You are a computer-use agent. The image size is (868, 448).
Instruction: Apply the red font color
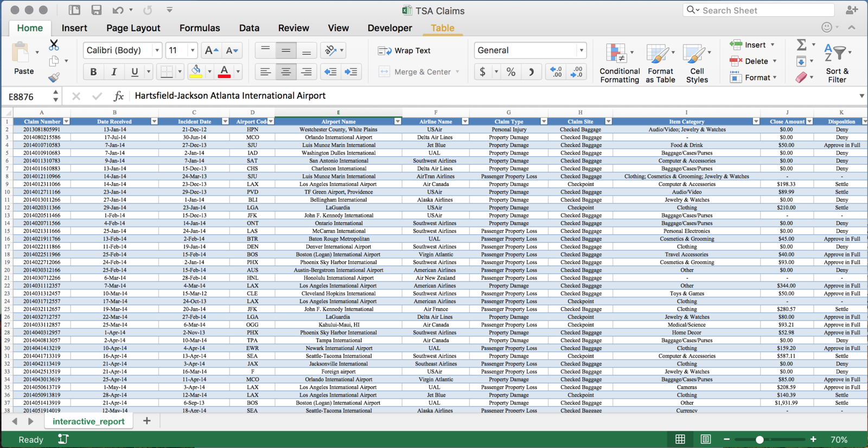coord(224,72)
